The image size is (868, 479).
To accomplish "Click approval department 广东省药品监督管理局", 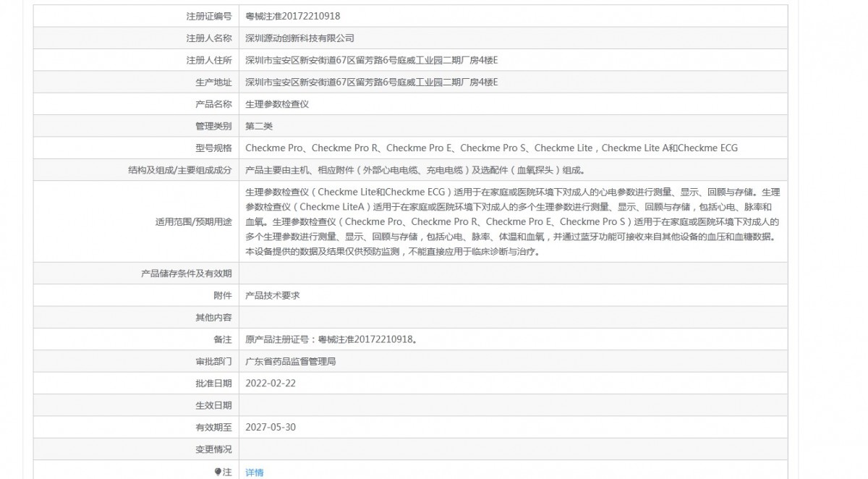I will 291,361.
